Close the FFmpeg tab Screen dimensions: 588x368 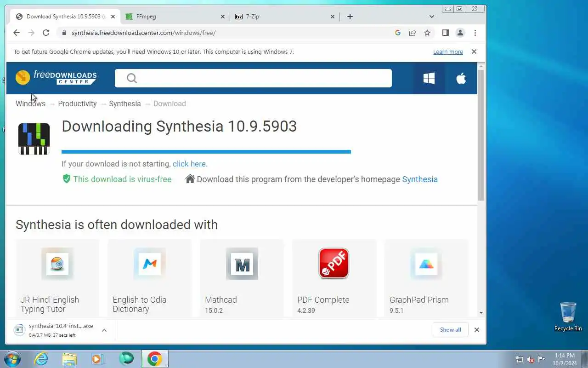223,17
